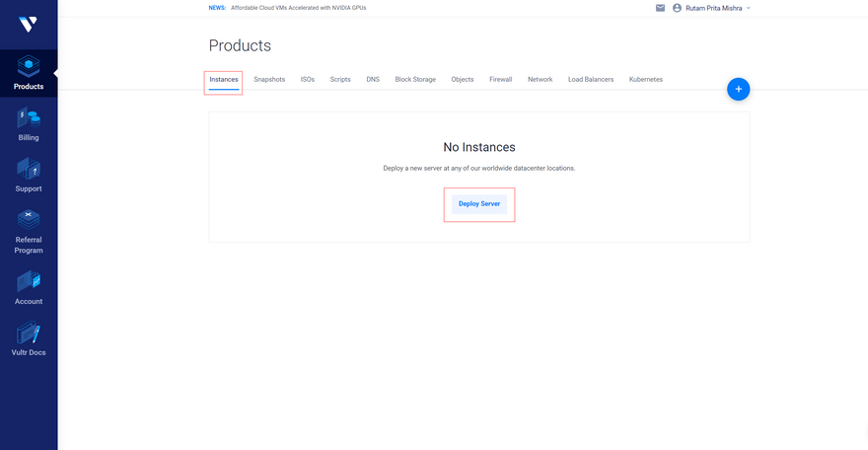Open the Account sidebar icon
Image resolution: width=868 pixels, height=450 pixels.
pos(29,287)
